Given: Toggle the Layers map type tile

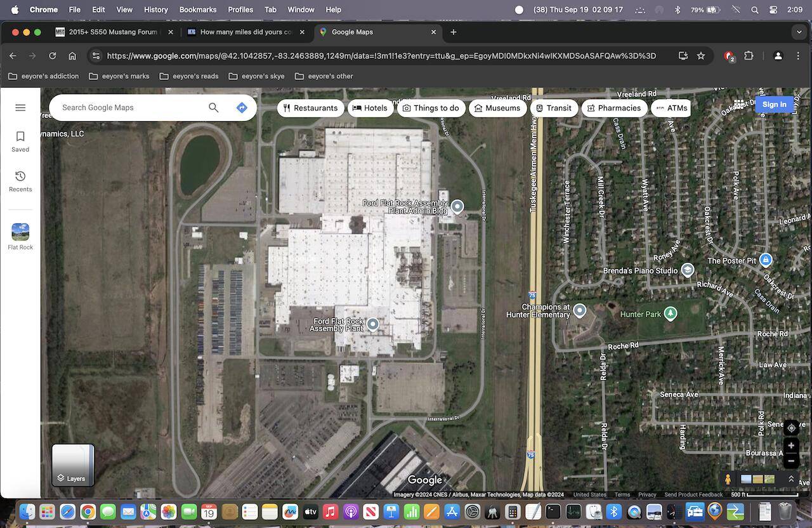Looking at the screenshot, I should tap(73, 465).
